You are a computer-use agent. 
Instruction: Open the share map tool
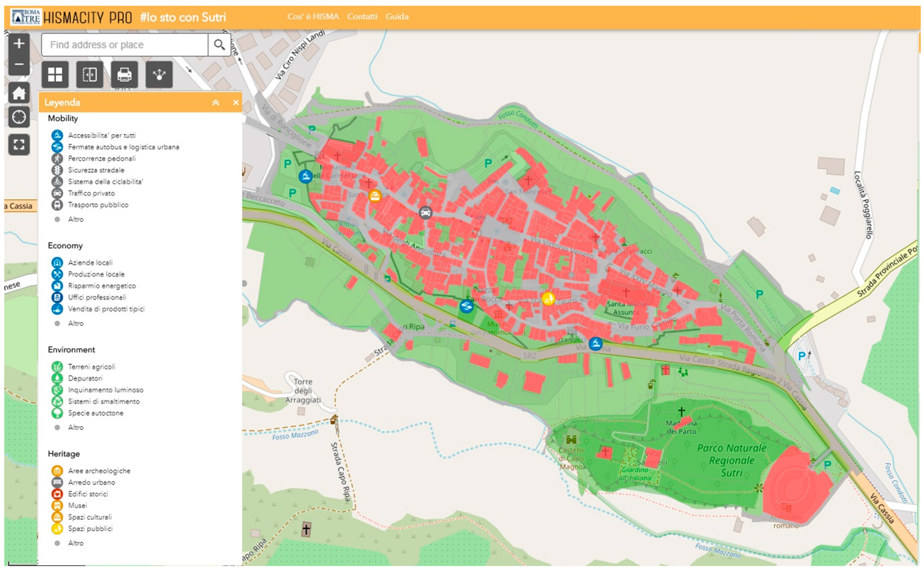coord(159,75)
